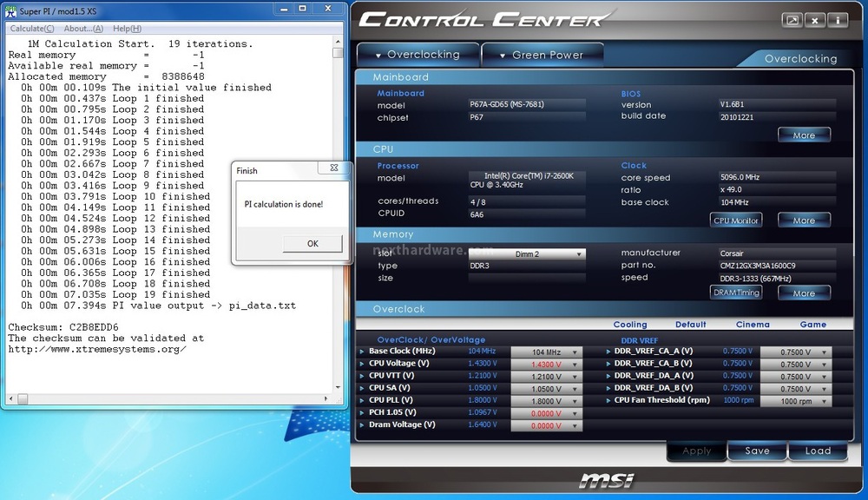Open the DDR_VREF_DA_B voltage dropdown
This screenshot has height=500, width=868.
(796, 389)
